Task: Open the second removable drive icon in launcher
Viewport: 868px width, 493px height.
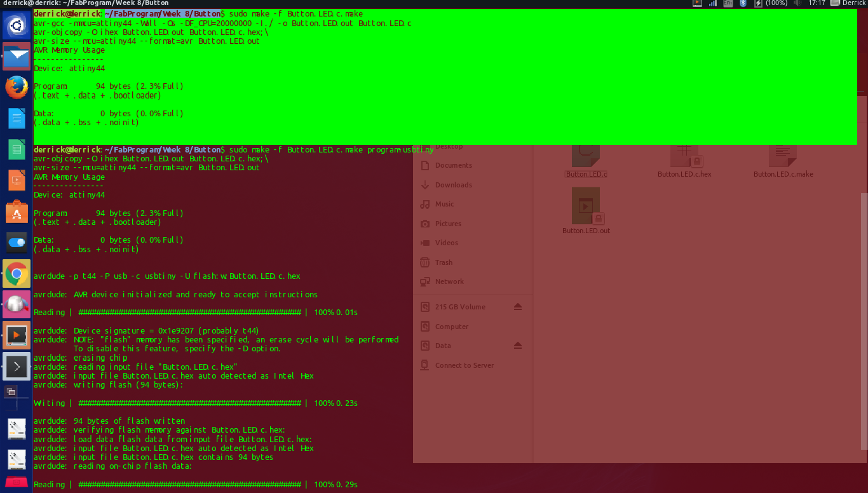Action: [x=17, y=459]
